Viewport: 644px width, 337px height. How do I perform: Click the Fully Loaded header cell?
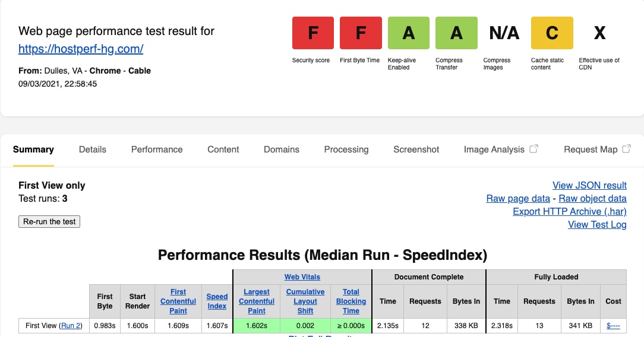point(556,277)
